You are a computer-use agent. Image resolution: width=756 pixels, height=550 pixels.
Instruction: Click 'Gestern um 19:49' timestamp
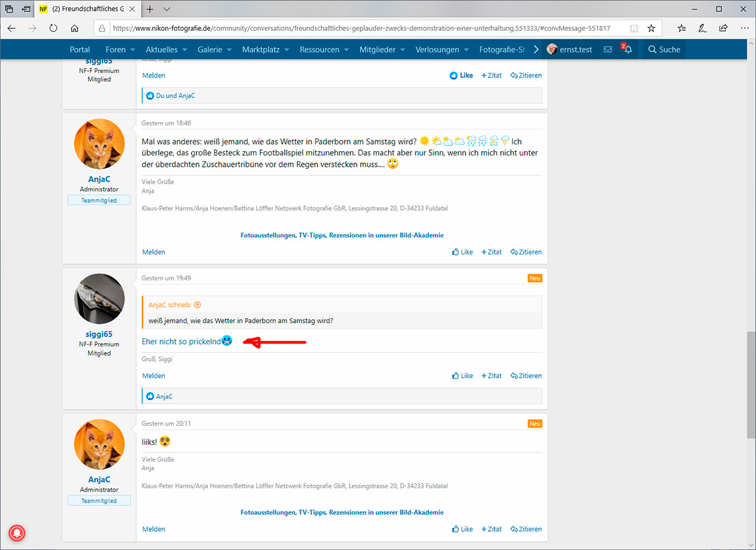point(166,278)
